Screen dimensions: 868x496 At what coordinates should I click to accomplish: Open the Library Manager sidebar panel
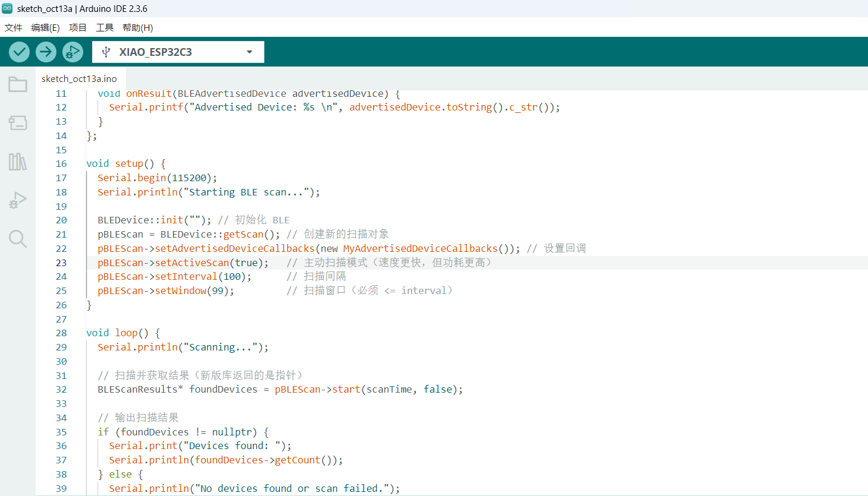(x=18, y=162)
